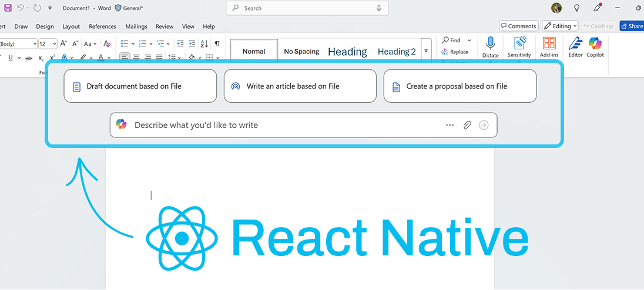This screenshot has width=644, height=290.
Task: Toggle justify alignment
Action: point(159,58)
